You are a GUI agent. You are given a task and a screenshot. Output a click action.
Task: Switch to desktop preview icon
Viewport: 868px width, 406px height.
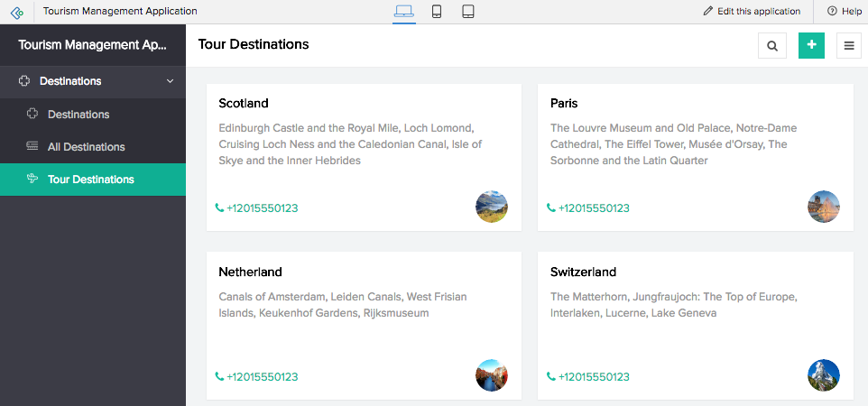[403, 12]
